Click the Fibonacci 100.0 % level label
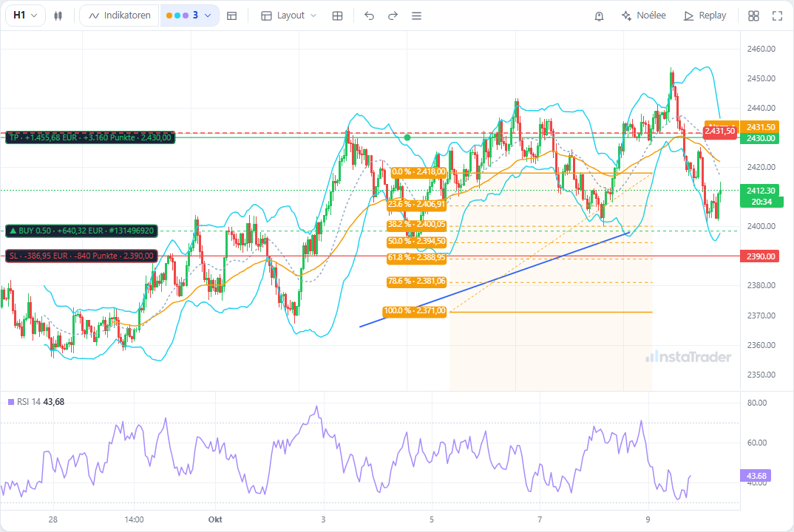 pos(415,311)
